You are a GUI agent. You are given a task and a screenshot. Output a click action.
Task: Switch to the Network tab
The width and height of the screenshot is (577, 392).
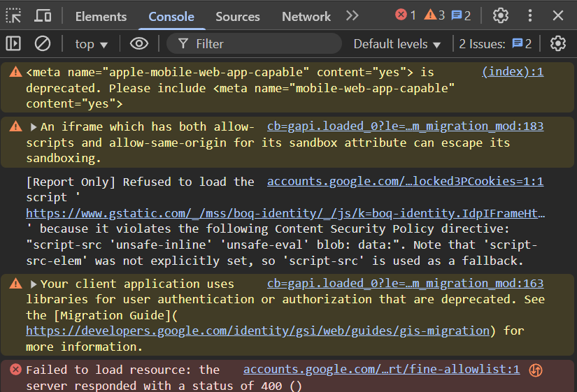pos(306,16)
